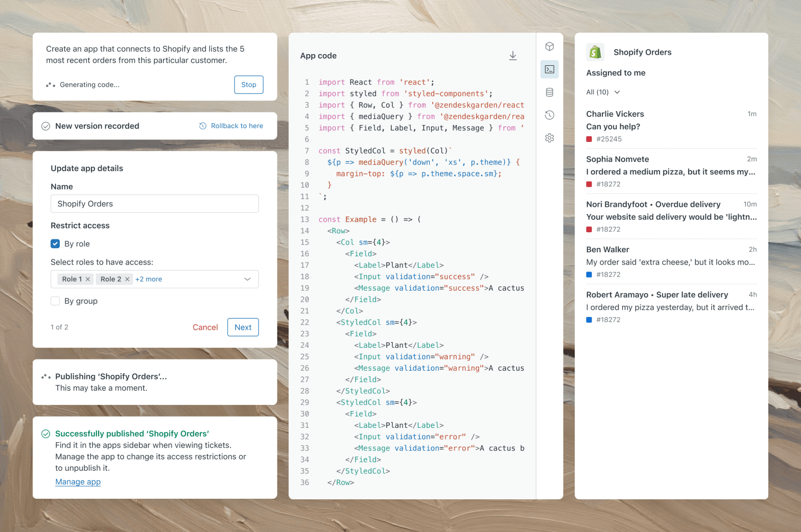The width and height of the screenshot is (801, 532).
Task: Open Charlie Vickers ticket
Action: [x=671, y=126]
